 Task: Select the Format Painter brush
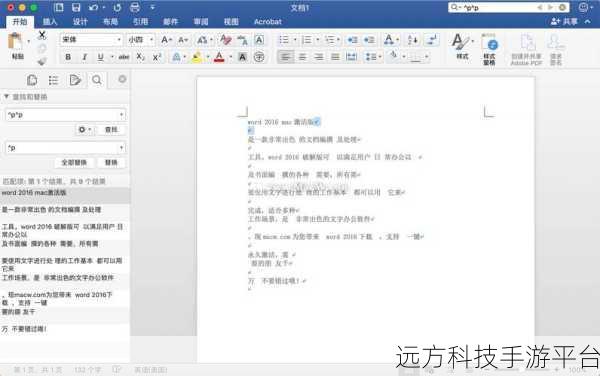[42, 61]
